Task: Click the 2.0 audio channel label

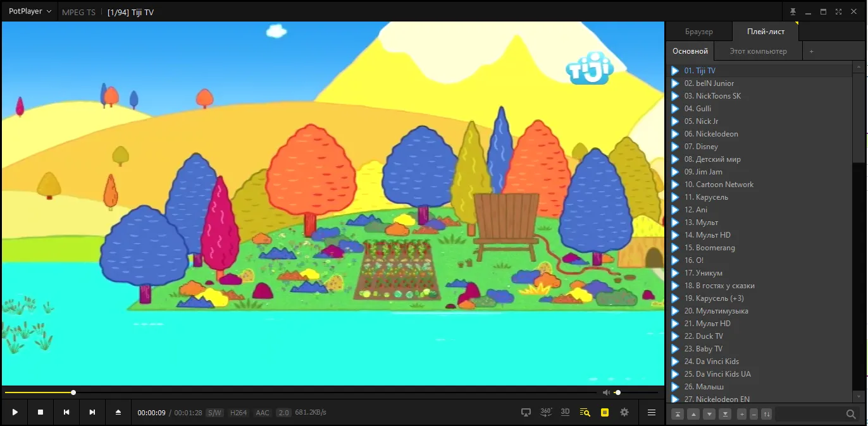Action: click(x=283, y=413)
